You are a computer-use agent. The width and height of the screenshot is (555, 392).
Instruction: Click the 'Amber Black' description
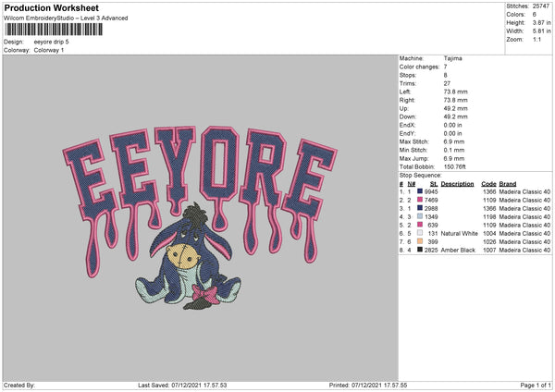(458, 251)
